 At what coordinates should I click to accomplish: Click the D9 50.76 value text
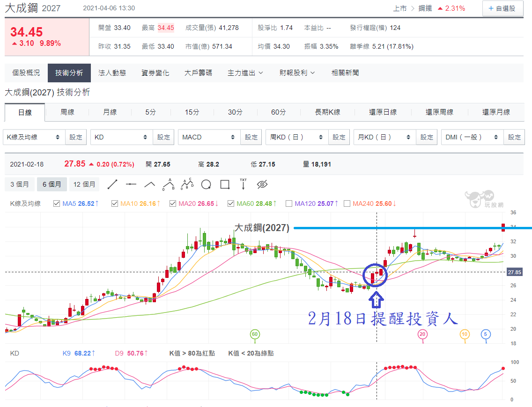pos(131,353)
